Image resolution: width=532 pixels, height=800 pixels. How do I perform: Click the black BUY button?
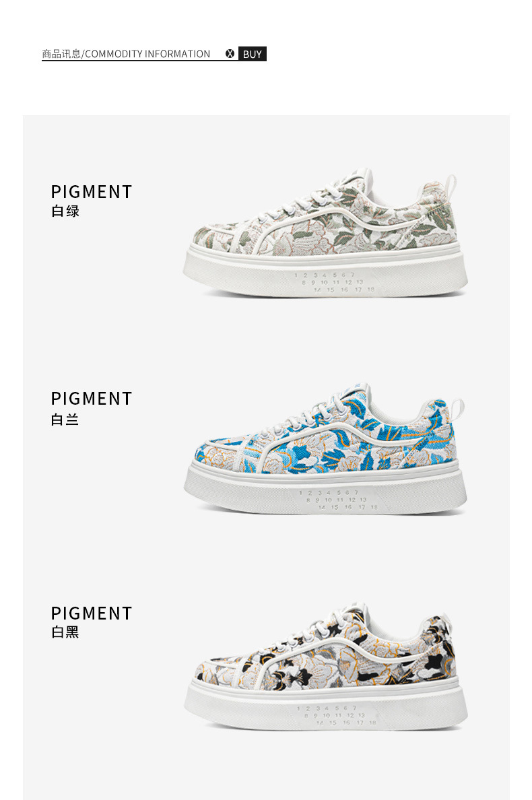(252, 54)
